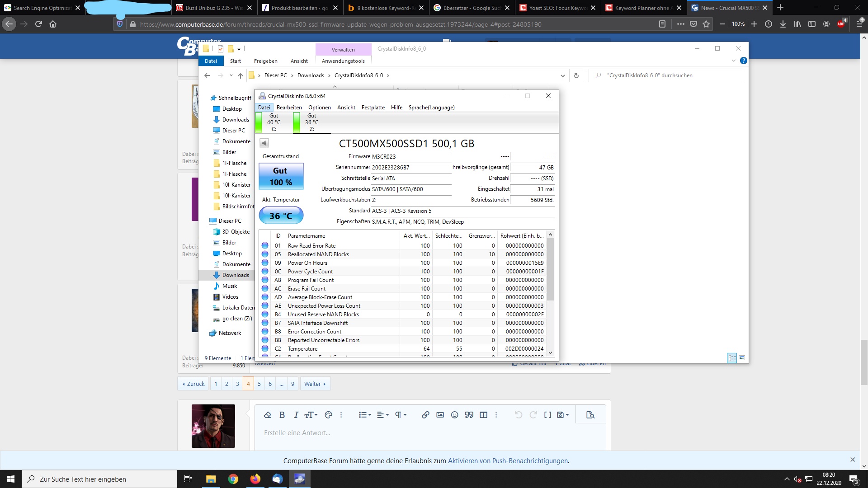Switch Explorer to large icons view
Screen dimensions: 868x488
tap(742, 357)
